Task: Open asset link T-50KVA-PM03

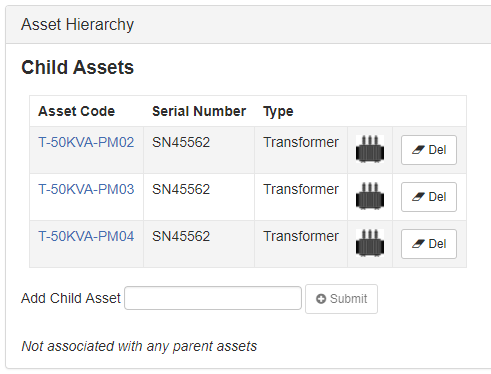Action: coord(86,189)
